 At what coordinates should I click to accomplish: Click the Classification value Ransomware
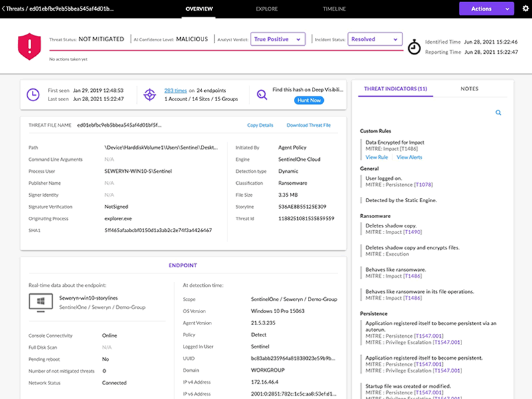point(293,183)
